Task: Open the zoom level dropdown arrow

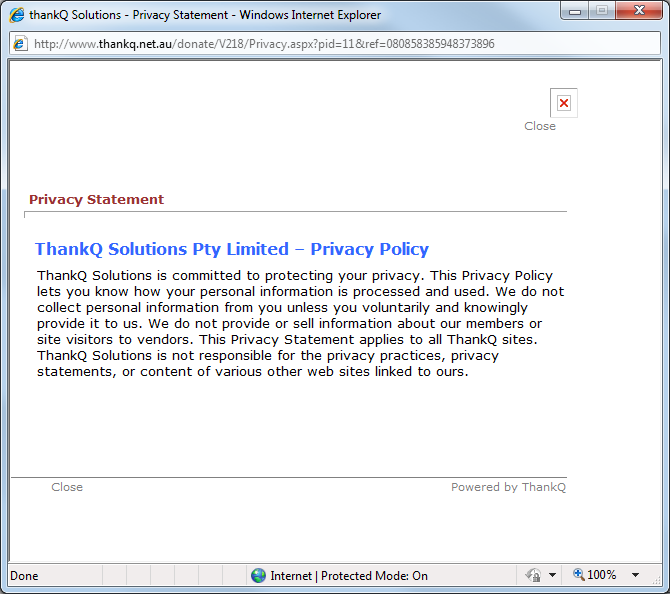Action: [635, 576]
